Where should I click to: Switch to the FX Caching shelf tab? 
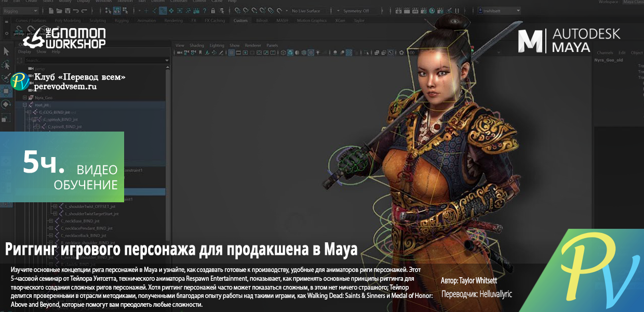coord(214,20)
